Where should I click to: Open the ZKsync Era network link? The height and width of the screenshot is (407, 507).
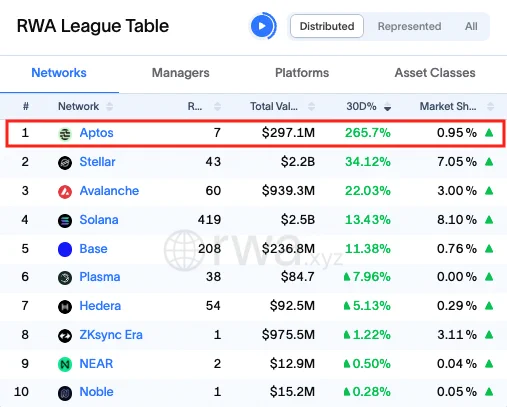point(111,335)
